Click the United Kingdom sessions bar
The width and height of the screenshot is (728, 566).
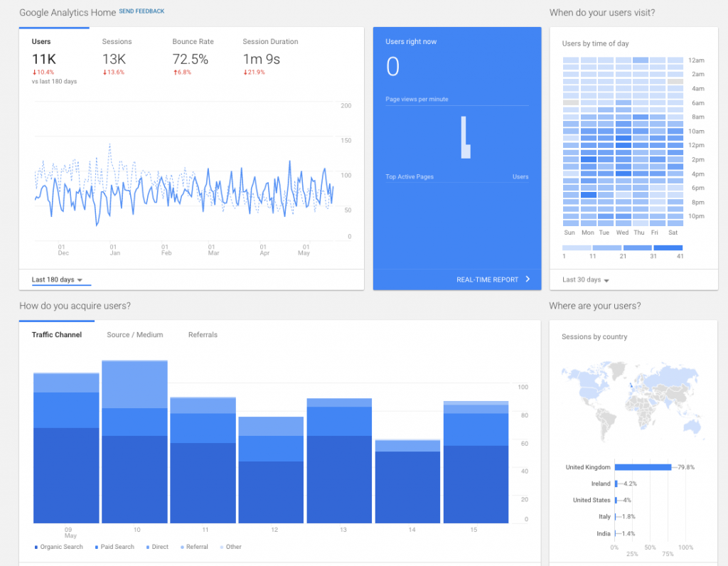(643, 467)
